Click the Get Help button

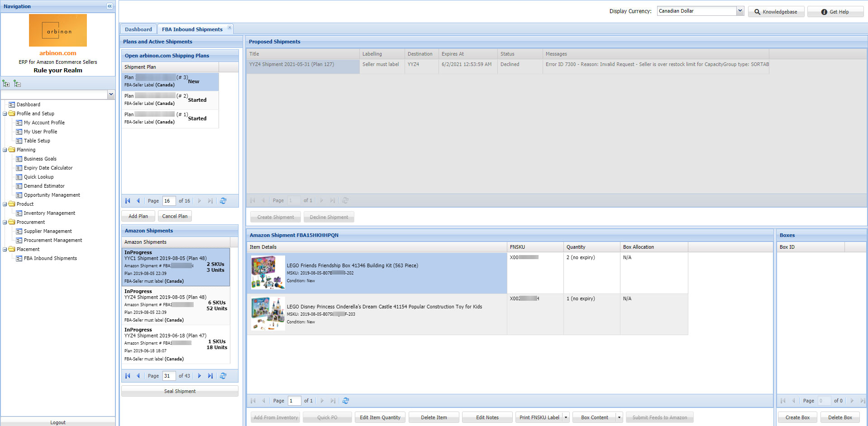click(835, 12)
